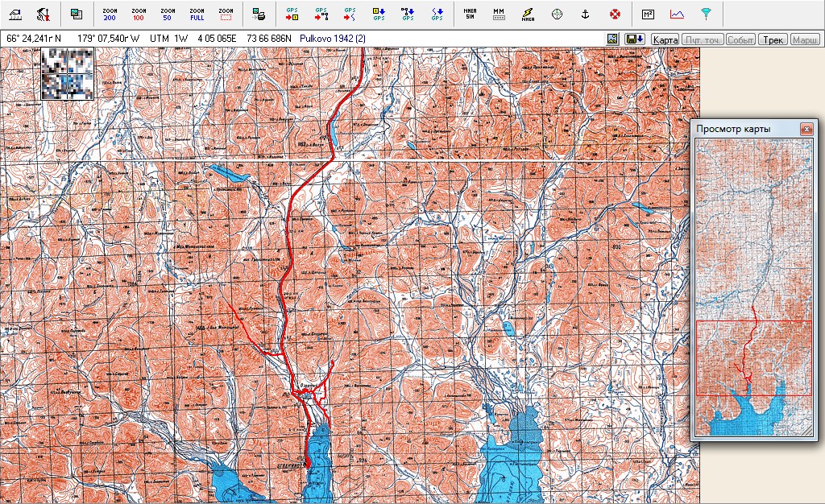Click the anchor alarm icon

tap(587, 14)
